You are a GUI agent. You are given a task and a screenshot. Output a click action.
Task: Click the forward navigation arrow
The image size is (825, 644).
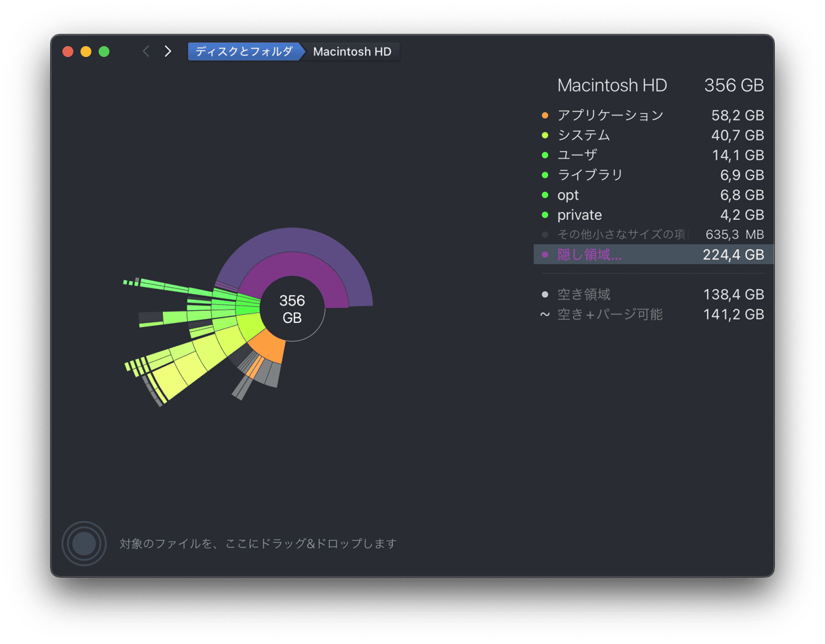[x=168, y=52]
